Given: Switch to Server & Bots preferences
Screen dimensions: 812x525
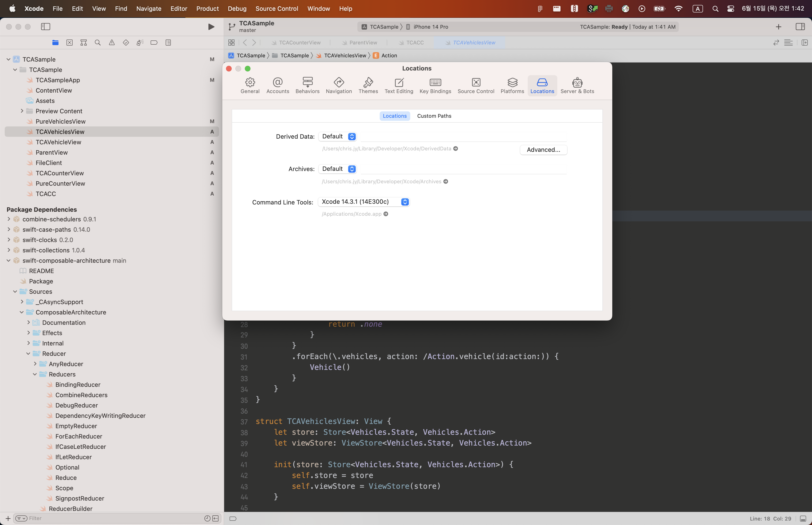Looking at the screenshot, I should (x=577, y=85).
